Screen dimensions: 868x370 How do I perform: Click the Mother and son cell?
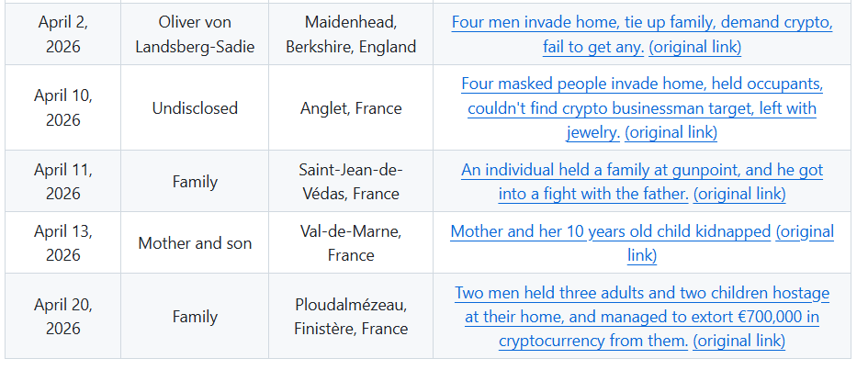[x=195, y=243]
